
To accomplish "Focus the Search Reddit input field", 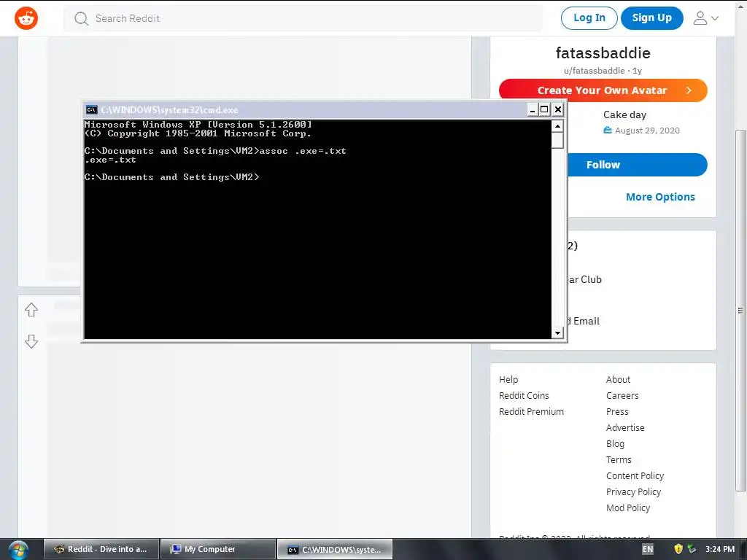I will point(303,18).
